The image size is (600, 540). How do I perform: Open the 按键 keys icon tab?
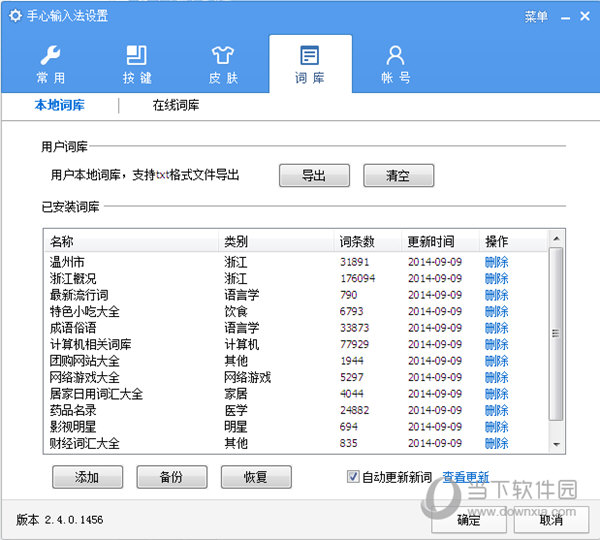click(137, 64)
